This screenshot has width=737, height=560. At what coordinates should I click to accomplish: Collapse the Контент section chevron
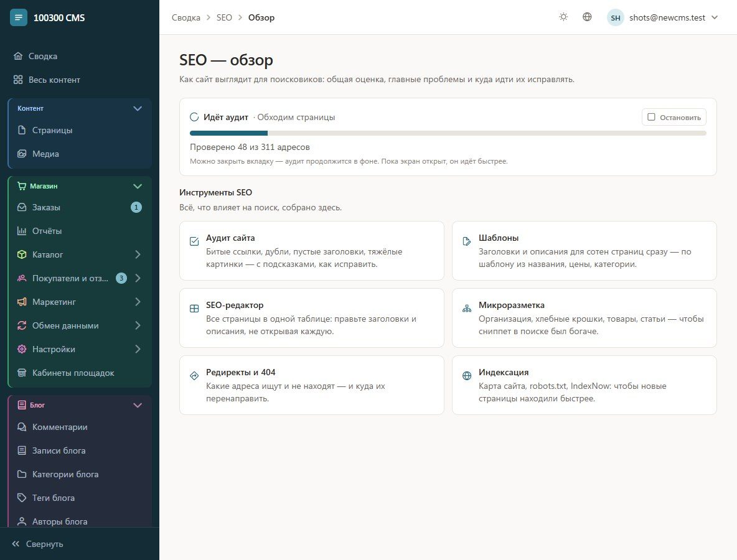point(137,108)
